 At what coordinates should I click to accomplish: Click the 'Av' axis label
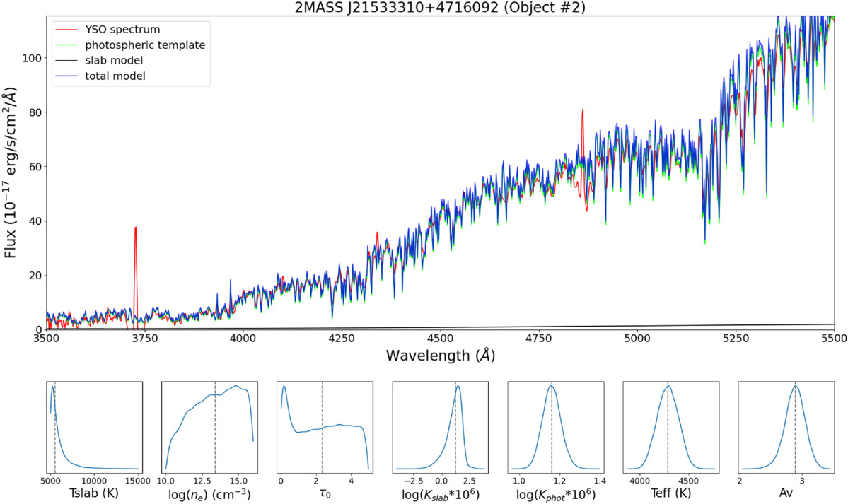pos(786,493)
